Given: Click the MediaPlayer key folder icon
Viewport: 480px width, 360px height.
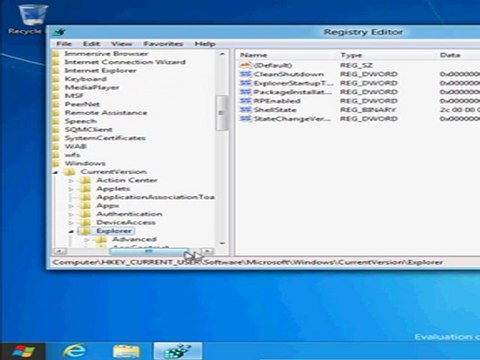Looking at the screenshot, I should (56, 87).
